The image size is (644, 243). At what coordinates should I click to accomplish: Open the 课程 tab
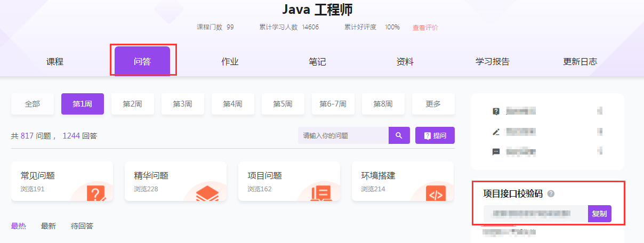[x=55, y=62]
